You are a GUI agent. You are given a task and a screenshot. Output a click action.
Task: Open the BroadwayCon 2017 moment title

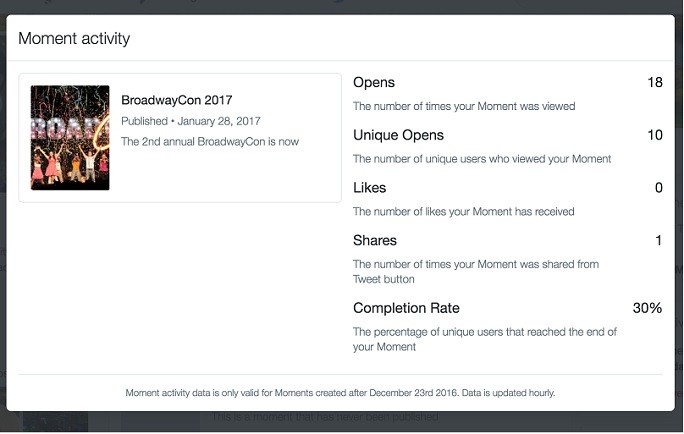click(x=177, y=100)
